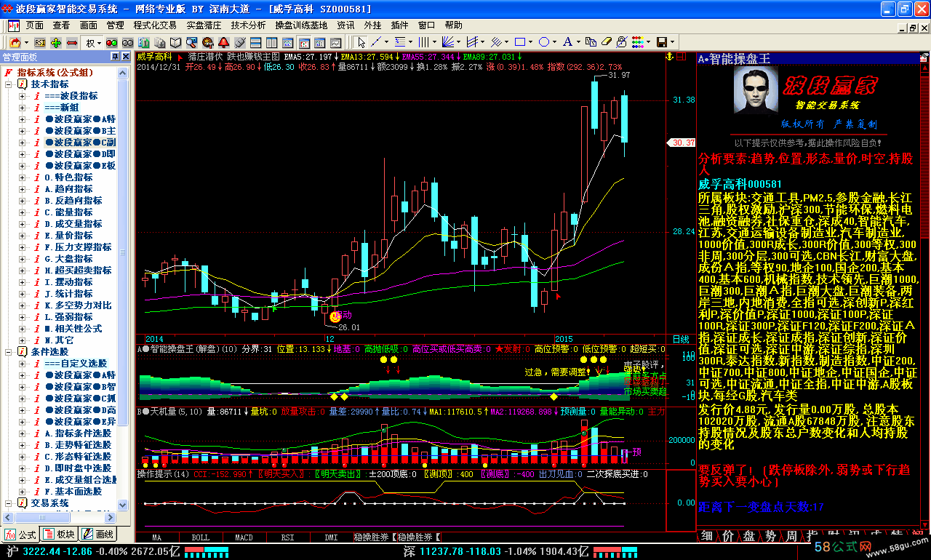Select the fan lines drawing tool

pyautogui.click(x=447, y=42)
